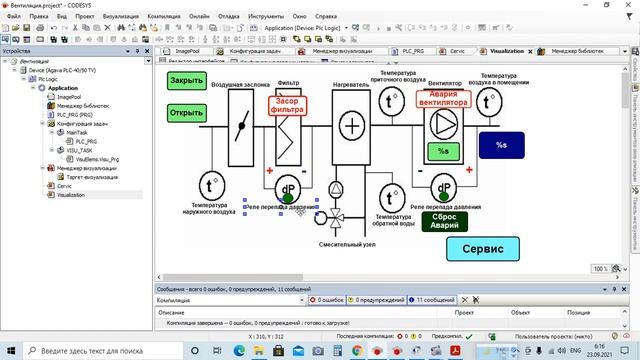
Task: Open the Визуализация menu
Action: (x=121, y=16)
